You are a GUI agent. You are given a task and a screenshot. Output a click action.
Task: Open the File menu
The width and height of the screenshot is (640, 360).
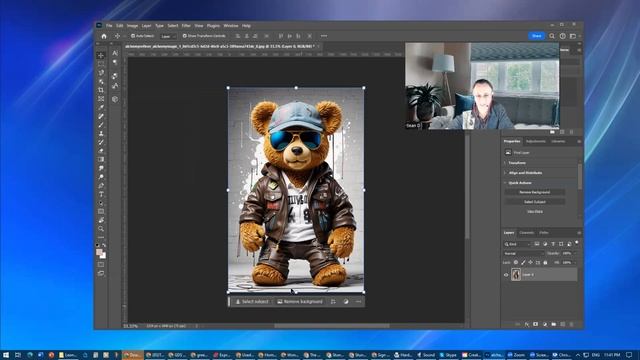(109, 26)
